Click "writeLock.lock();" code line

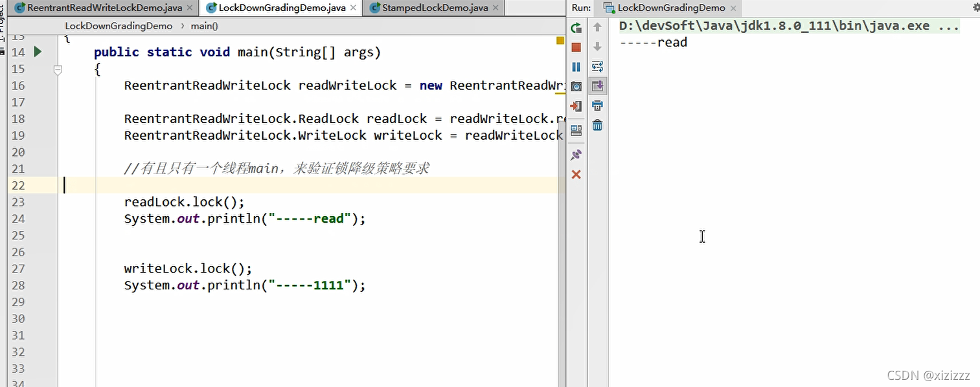(x=188, y=269)
